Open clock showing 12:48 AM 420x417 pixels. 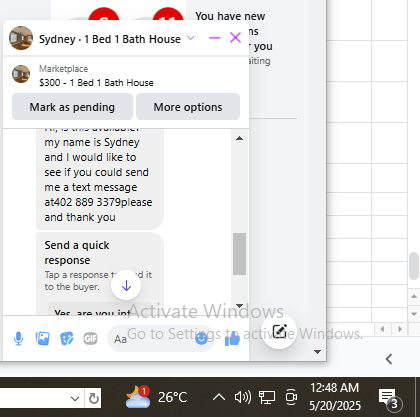pos(335,397)
